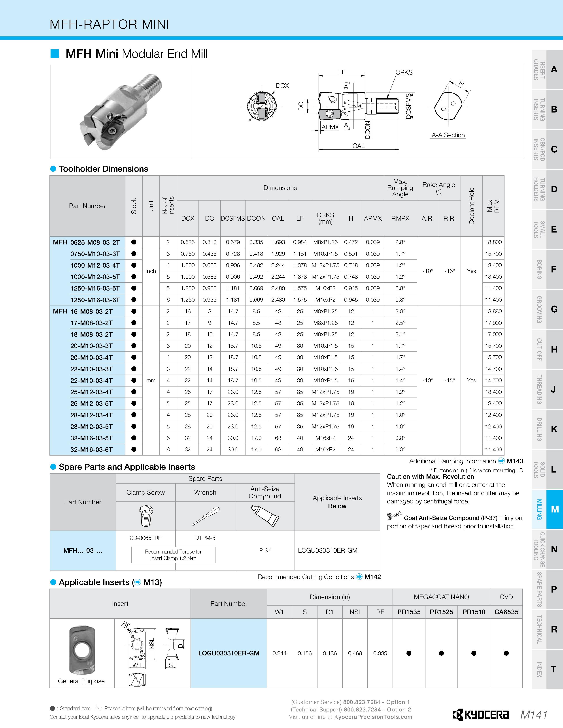
Task: Click the DTPM-8 wrench part
Action: point(206,538)
